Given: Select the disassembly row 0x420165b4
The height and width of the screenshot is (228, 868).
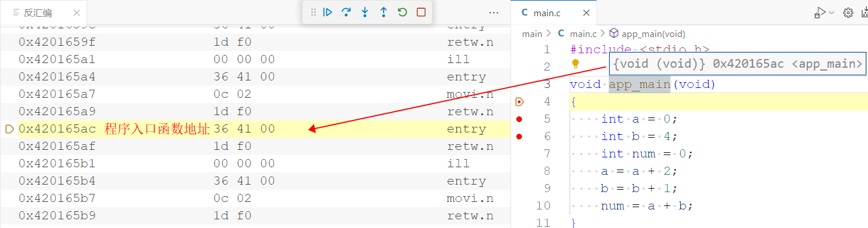Looking at the screenshot, I should (x=255, y=181).
